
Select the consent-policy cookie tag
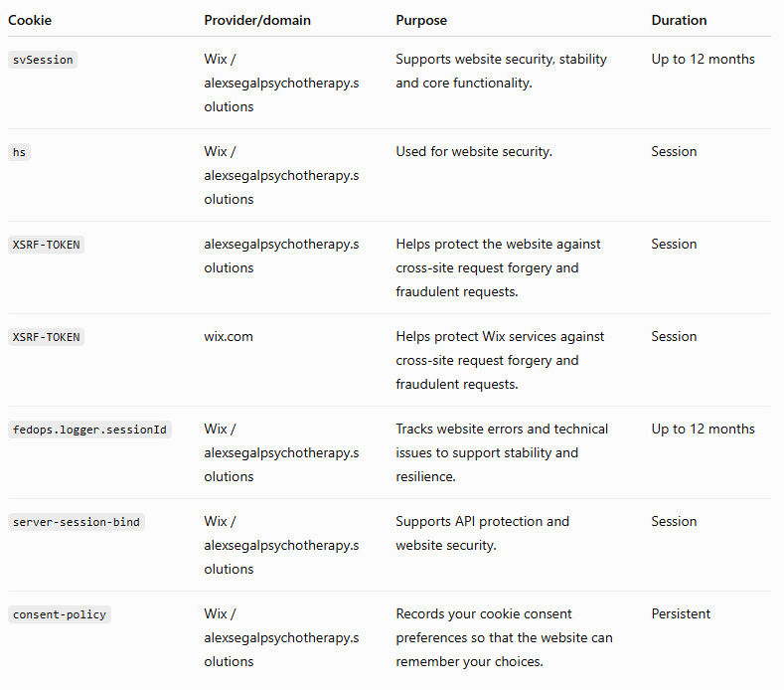click(x=59, y=614)
